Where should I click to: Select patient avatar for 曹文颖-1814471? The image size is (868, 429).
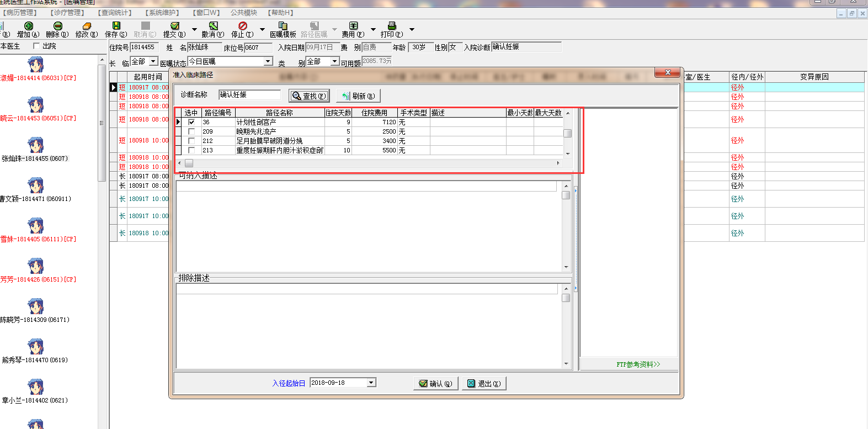35,186
